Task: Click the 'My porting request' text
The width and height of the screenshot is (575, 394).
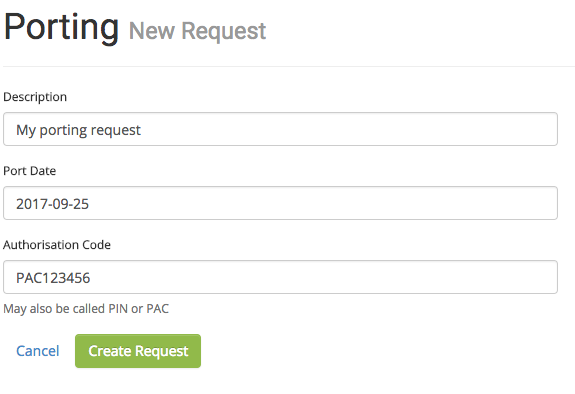Action: (78, 130)
